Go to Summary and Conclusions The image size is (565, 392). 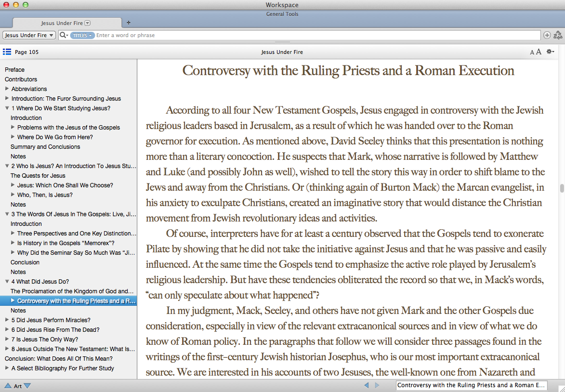tap(45, 147)
